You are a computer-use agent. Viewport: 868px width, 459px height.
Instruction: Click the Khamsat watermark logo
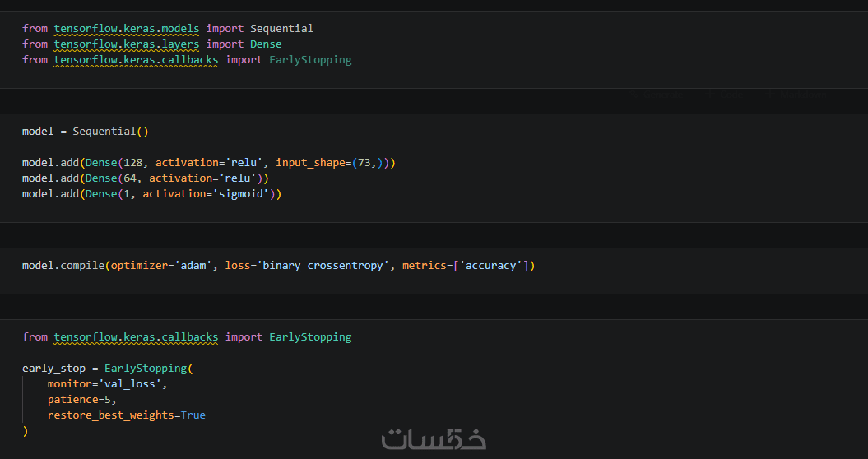(x=434, y=438)
